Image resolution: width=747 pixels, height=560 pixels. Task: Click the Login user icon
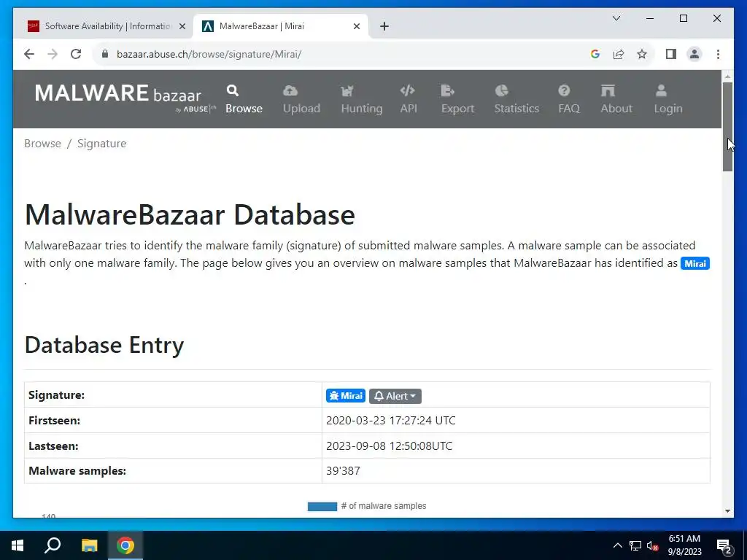[x=661, y=90]
